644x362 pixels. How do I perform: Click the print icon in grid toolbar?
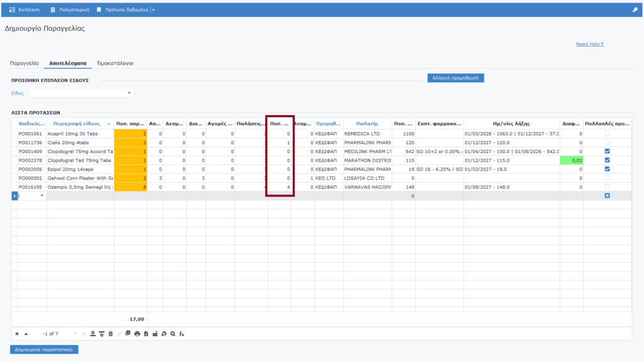click(137, 334)
